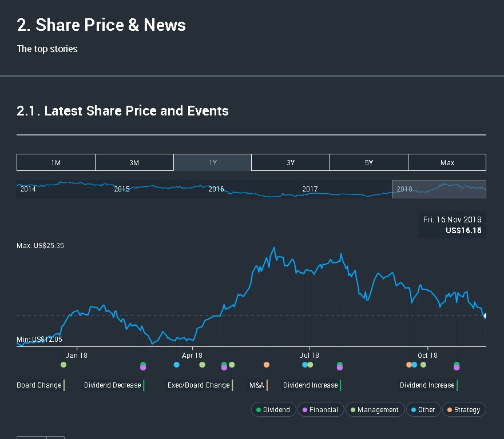Show the Max price history
This screenshot has width=504, height=439.
point(447,162)
